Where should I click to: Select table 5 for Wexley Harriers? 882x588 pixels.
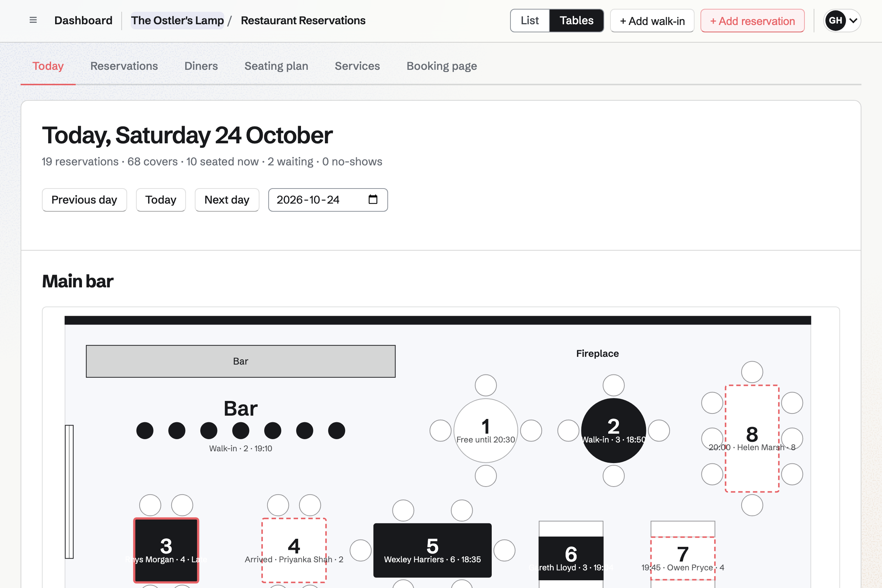coord(433,551)
